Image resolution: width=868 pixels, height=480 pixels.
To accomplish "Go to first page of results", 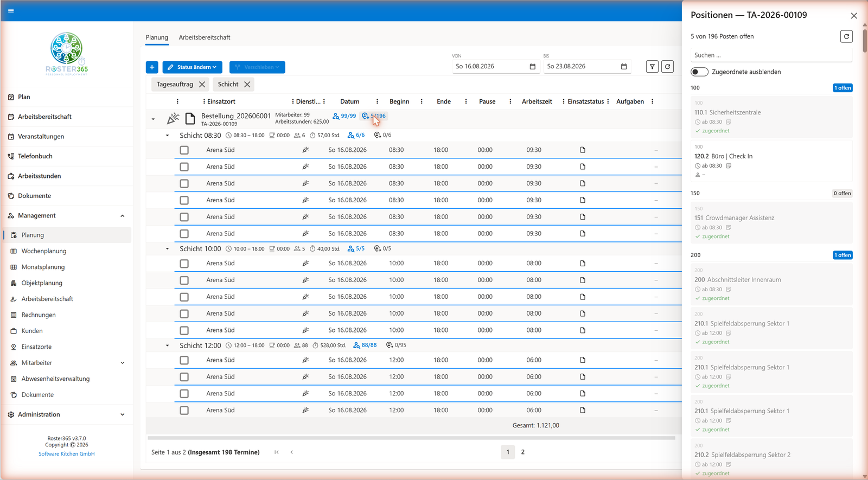I will pos(277,452).
